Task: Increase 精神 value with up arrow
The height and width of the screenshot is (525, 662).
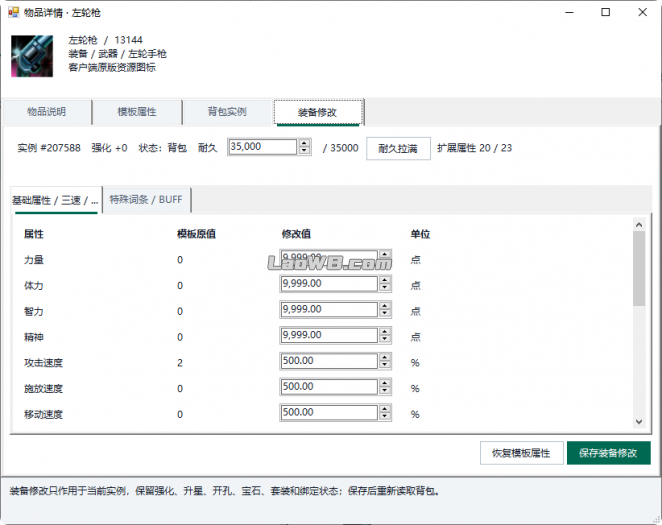Action: [385, 331]
